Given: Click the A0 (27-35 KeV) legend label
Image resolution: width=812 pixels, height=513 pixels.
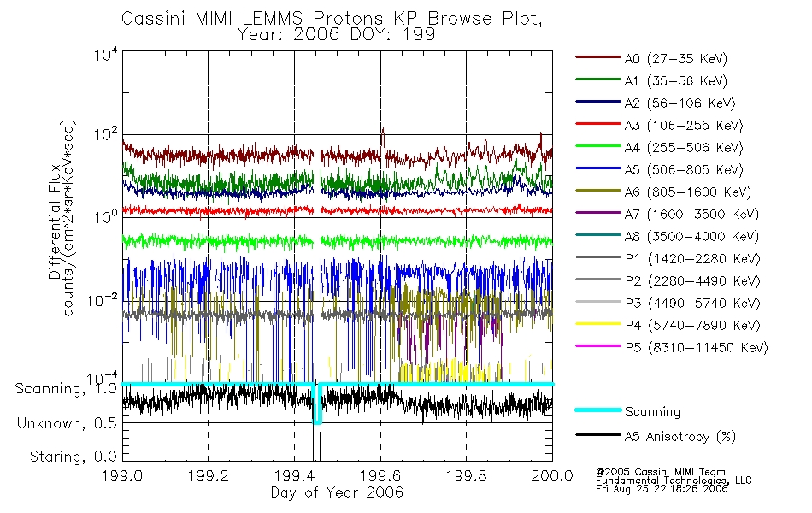Looking at the screenshot, I should coord(676,59).
